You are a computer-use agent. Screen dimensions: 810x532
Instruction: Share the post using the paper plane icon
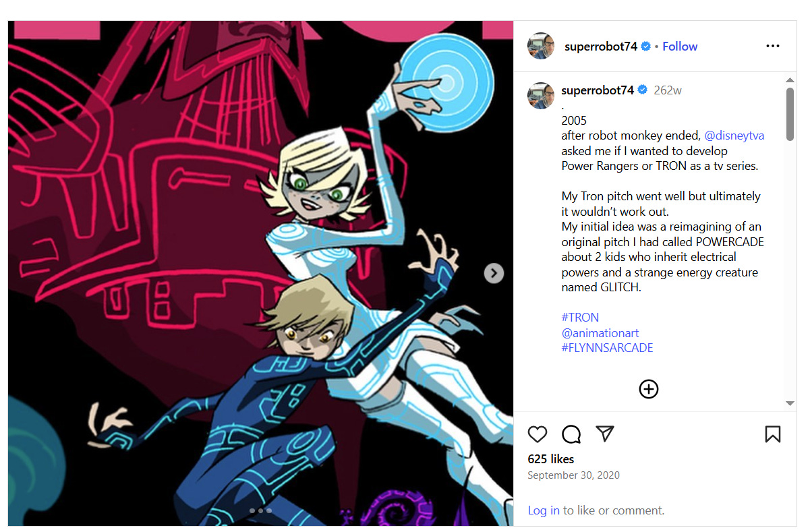pyautogui.click(x=605, y=434)
